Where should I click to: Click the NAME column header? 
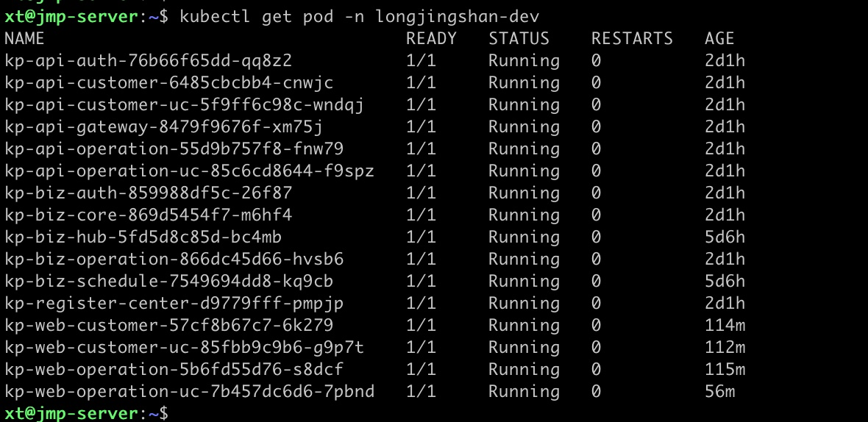pos(24,38)
